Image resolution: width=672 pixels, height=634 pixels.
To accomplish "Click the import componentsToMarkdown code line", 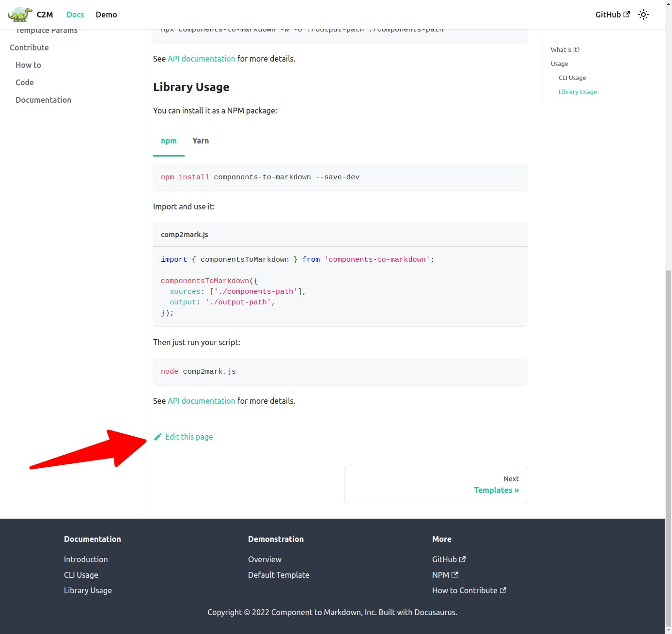I will [297, 260].
